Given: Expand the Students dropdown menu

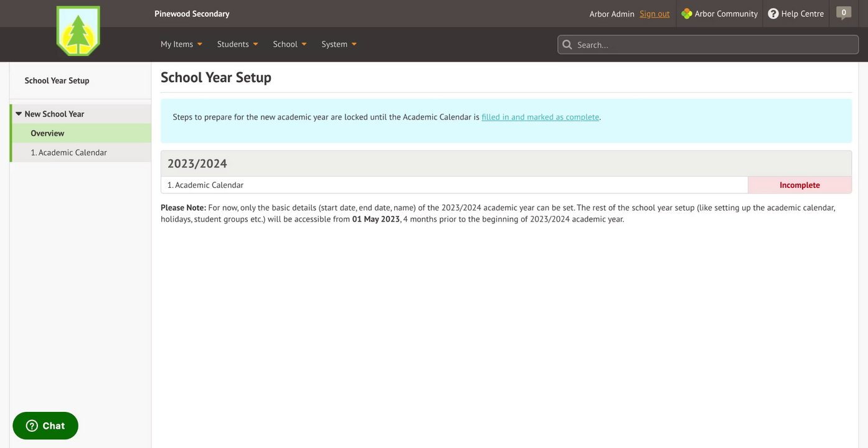Looking at the screenshot, I should [237, 44].
